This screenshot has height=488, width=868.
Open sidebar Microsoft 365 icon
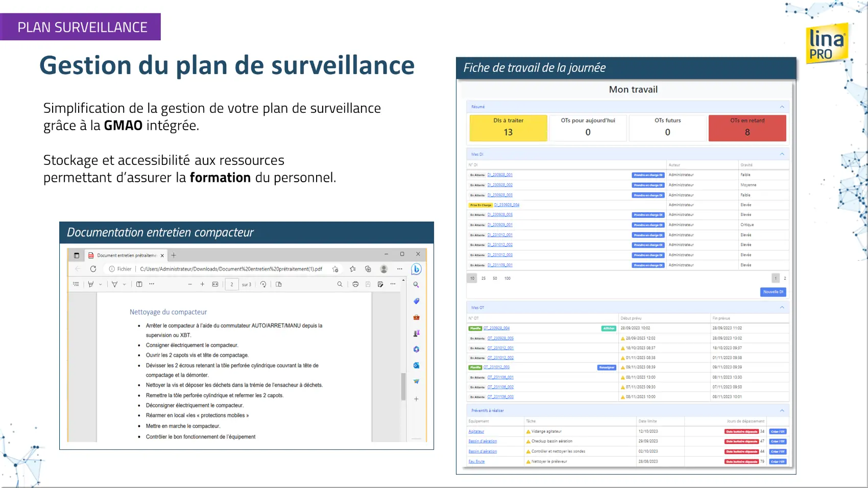pyautogui.click(x=416, y=349)
